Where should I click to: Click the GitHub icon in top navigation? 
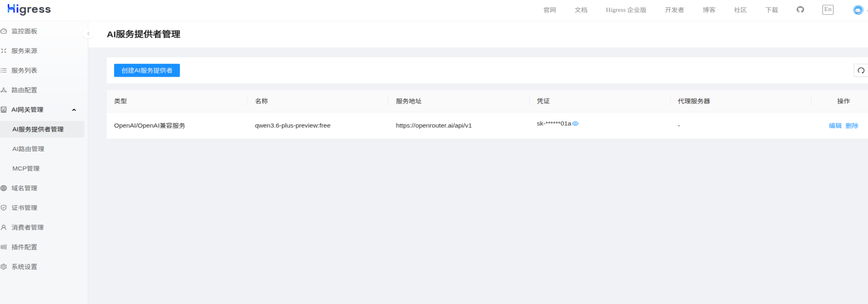800,9
